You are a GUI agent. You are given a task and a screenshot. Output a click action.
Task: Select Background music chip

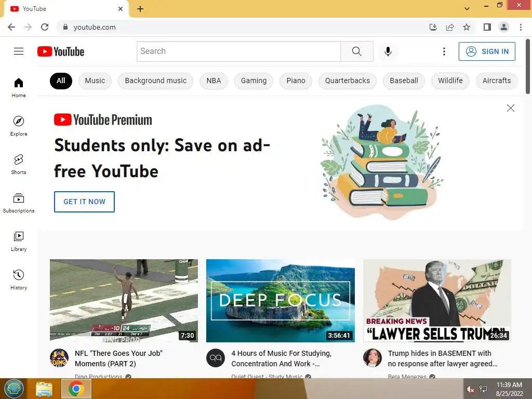(x=156, y=81)
